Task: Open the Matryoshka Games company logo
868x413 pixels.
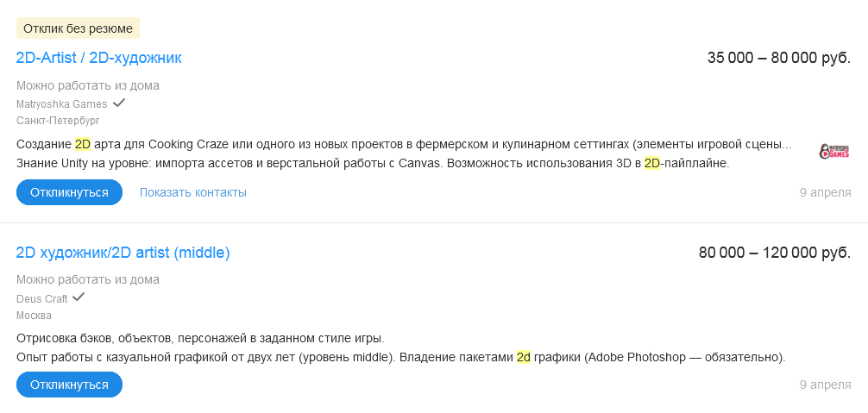Action: click(834, 152)
